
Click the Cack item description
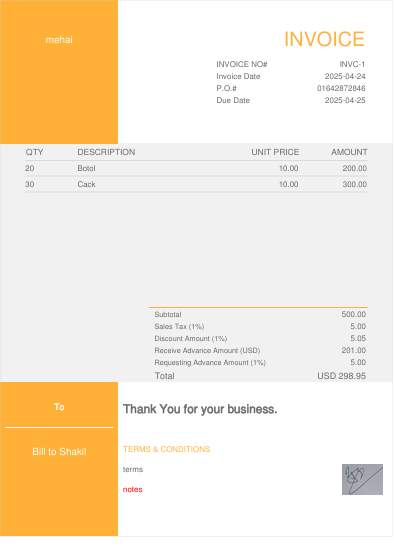[x=86, y=184]
